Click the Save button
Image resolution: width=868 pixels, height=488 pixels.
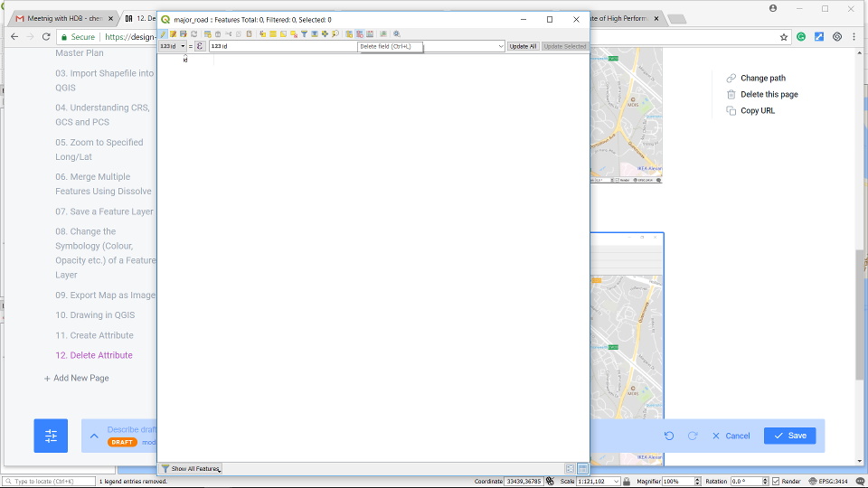tap(789, 436)
